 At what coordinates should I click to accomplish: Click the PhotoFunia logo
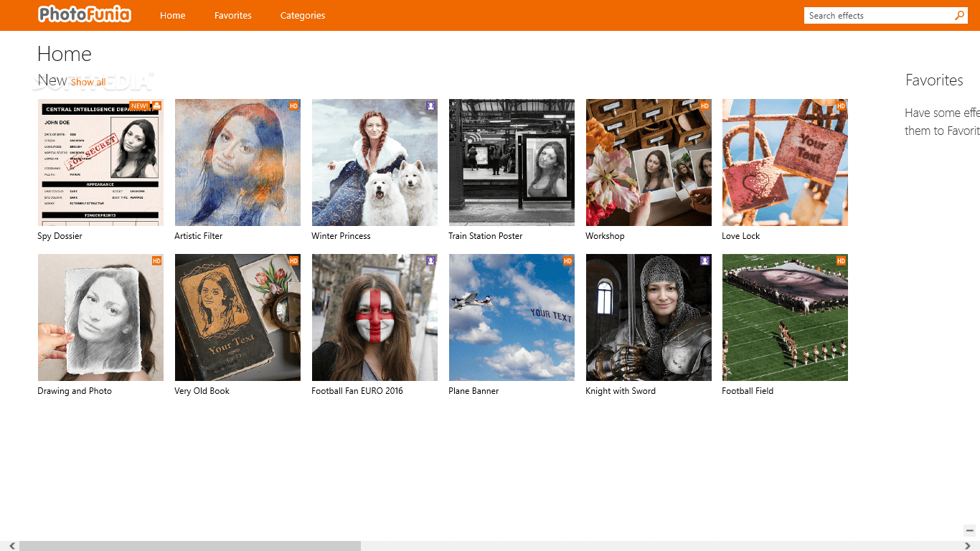click(85, 14)
